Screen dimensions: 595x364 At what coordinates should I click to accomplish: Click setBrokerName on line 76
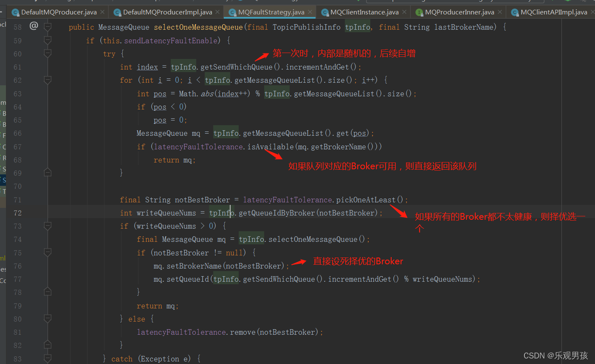[x=194, y=266]
